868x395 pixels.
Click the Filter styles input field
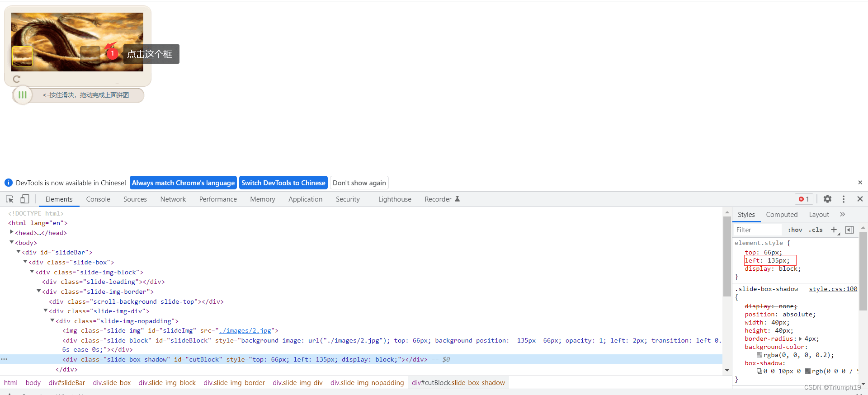(757, 230)
